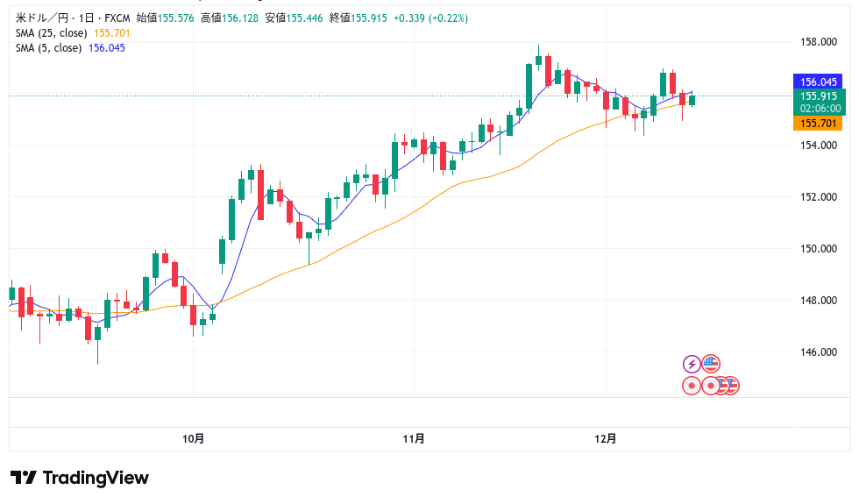The image size is (859, 504).
Task: Click the 高値 156.128 value in the header
Action: pyautogui.click(x=240, y=18)
